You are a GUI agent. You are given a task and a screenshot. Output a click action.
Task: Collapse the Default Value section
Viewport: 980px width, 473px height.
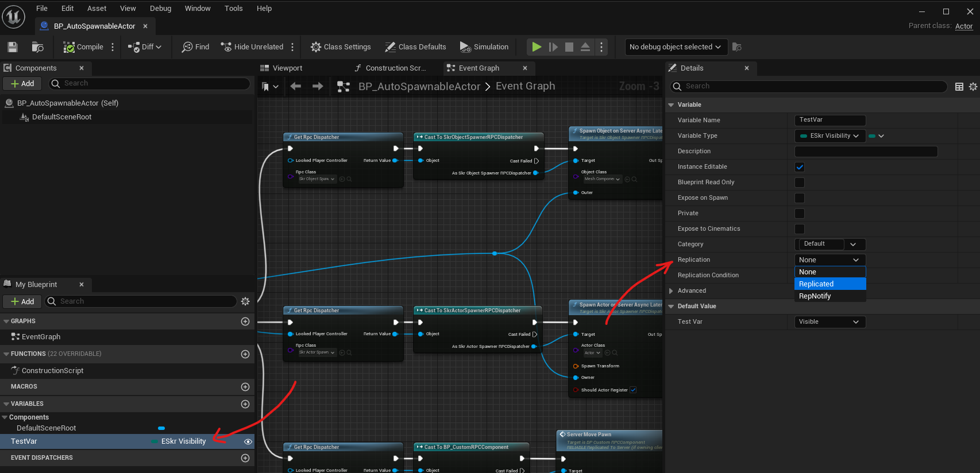(x=671, y=307)
